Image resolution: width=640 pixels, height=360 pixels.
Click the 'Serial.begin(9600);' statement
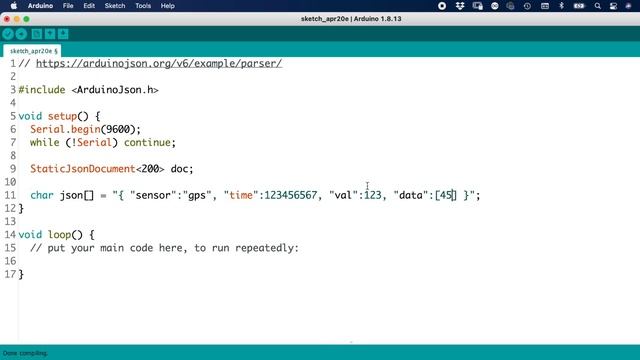point(85,129)
